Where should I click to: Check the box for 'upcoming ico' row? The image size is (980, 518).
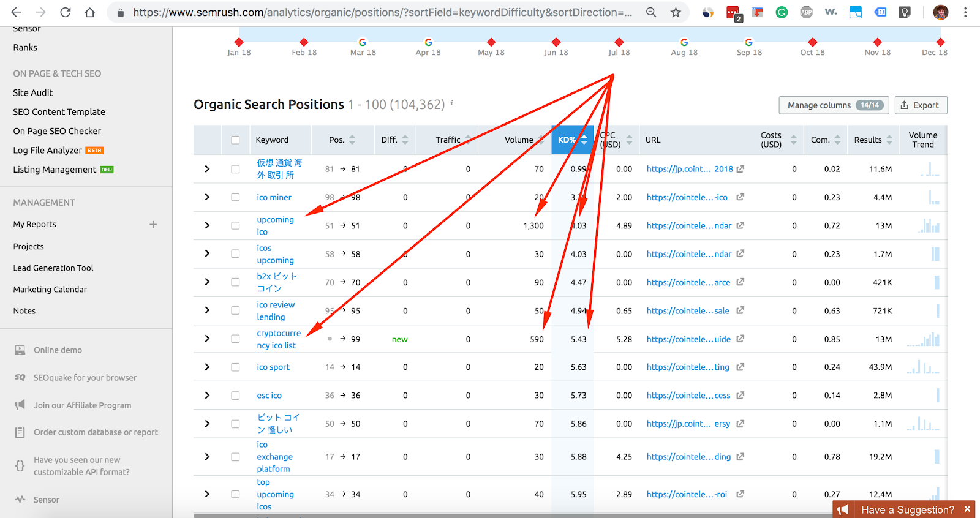click(x=235, y=225)
